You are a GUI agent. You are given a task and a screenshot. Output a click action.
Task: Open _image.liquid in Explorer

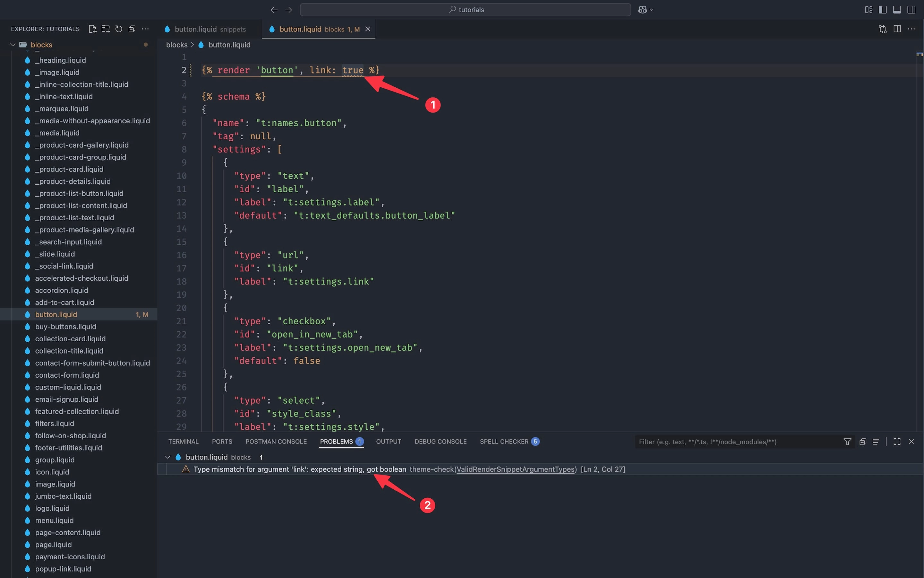(x=57, y=72)
